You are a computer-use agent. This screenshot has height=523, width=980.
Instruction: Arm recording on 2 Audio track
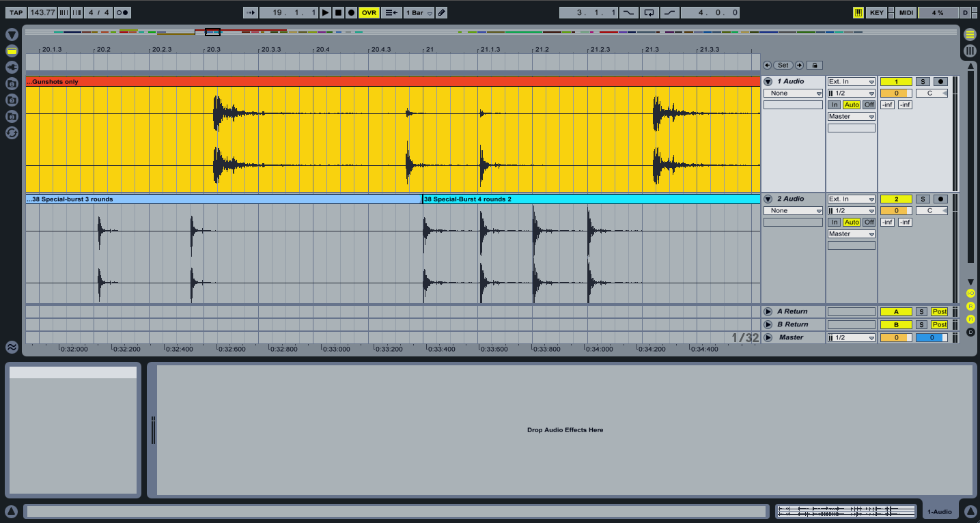point(940,199)
